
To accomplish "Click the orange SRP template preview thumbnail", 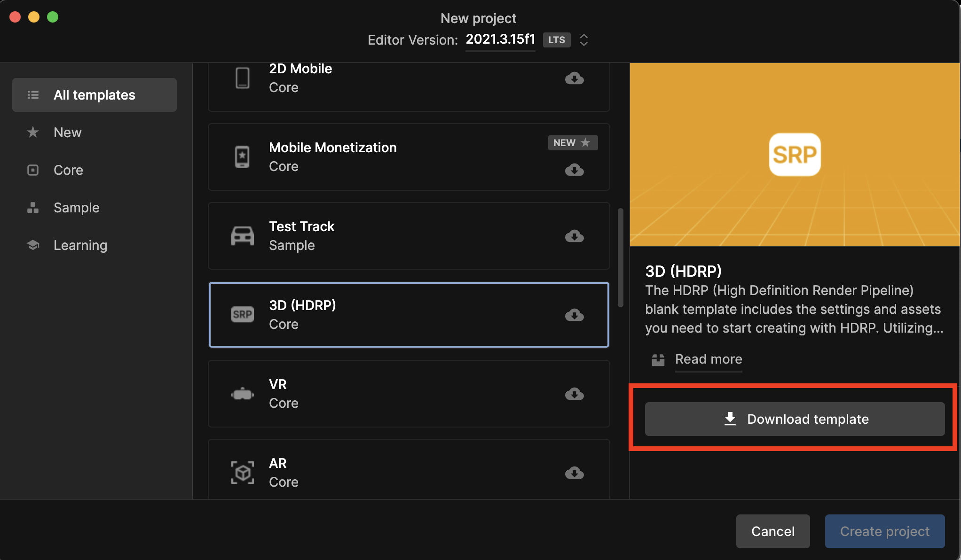I will [x=795, y=154].
